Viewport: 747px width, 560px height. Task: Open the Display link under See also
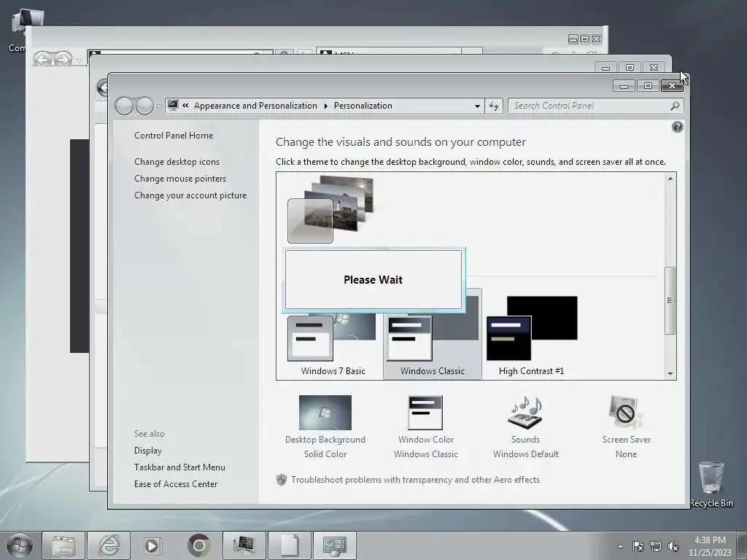tap(147, 451)
